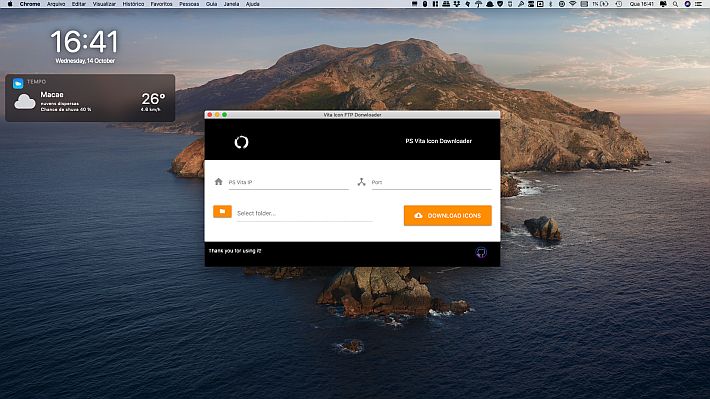Open Spotlight search in the menu bar

(x=675, y=4)
